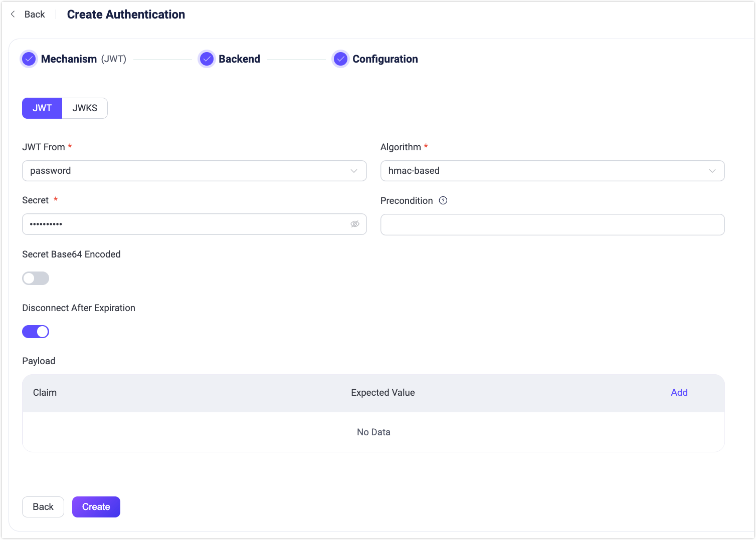Click the Mechanism step checkmark icon
Image resolution: width=756 pixels, height=540 pixels.
(x=29, y=59)
